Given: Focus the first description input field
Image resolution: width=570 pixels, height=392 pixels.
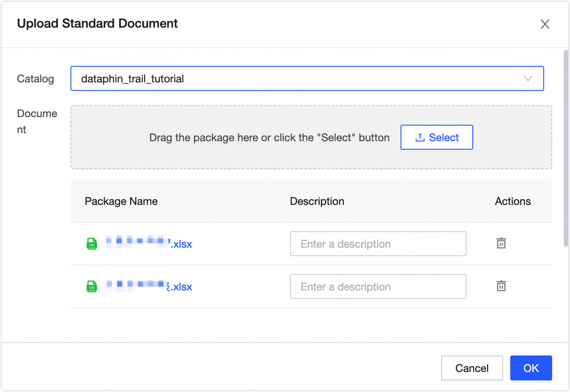Looking at the screenshot, I should coord(378,244).
